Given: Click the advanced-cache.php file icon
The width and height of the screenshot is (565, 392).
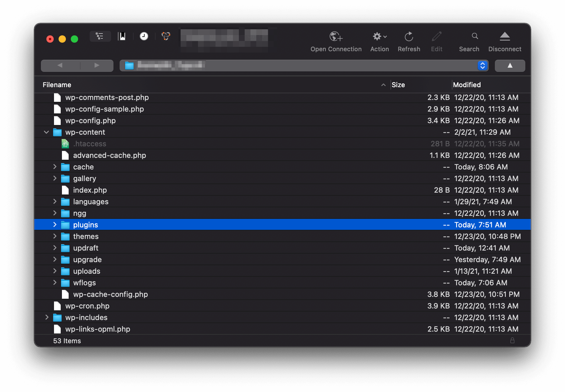Looking at the screenshot, I should tap(65, 155).
